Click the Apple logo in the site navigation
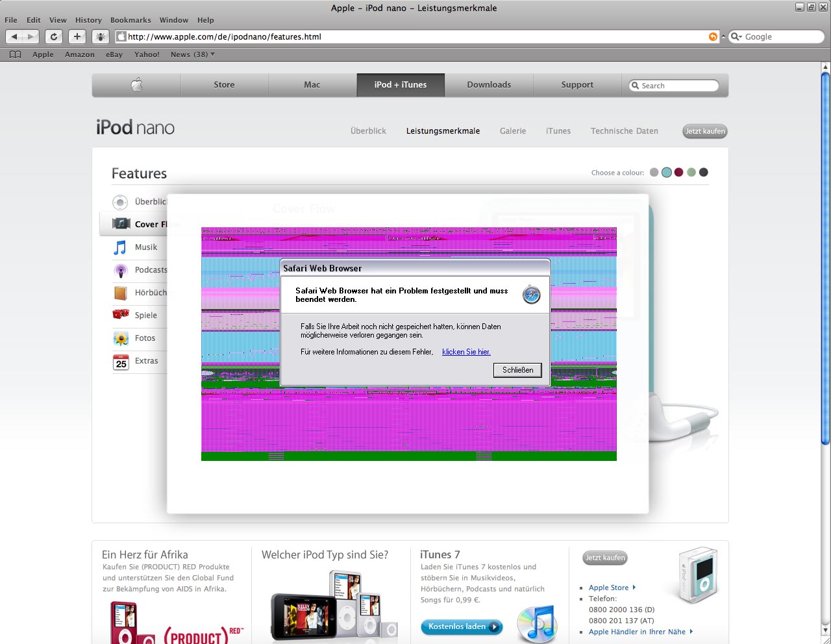Viewport: 831px width, 644px height. click(136, 84)
